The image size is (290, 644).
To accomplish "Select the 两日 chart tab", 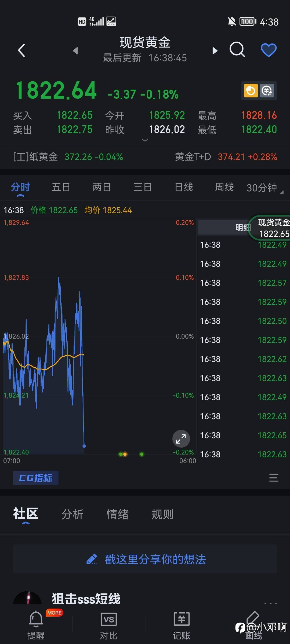I will 102,187.
